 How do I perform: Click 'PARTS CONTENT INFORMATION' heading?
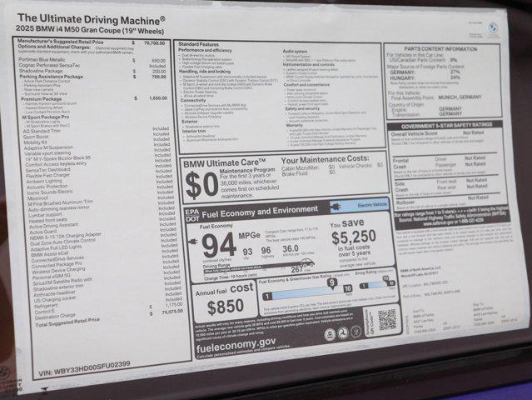coord(440,49)
